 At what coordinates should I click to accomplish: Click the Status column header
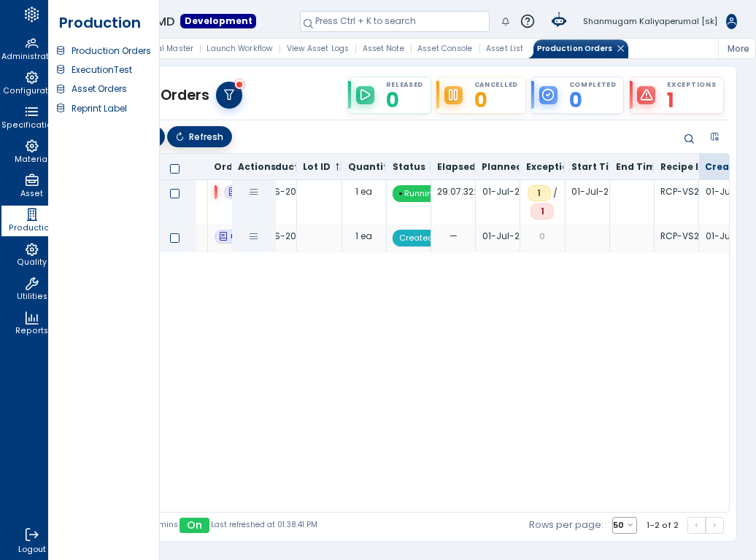(x=409, y=167)
